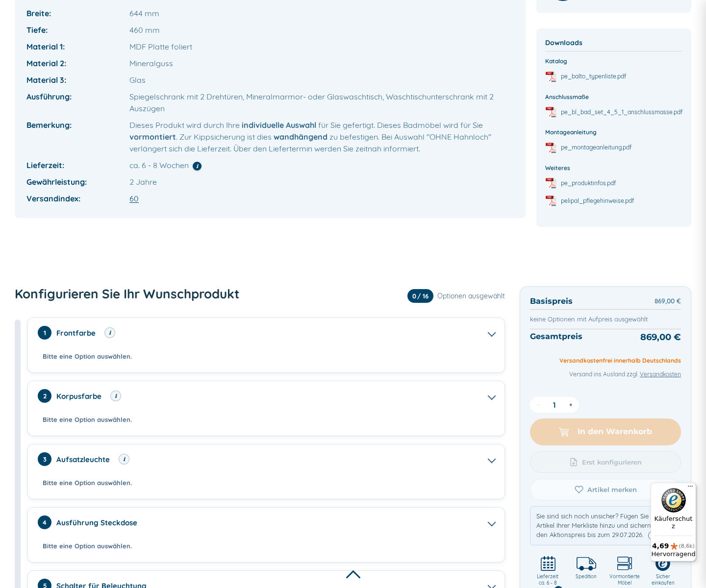
Task: Click the quantity input field
Action: (555, 405)
